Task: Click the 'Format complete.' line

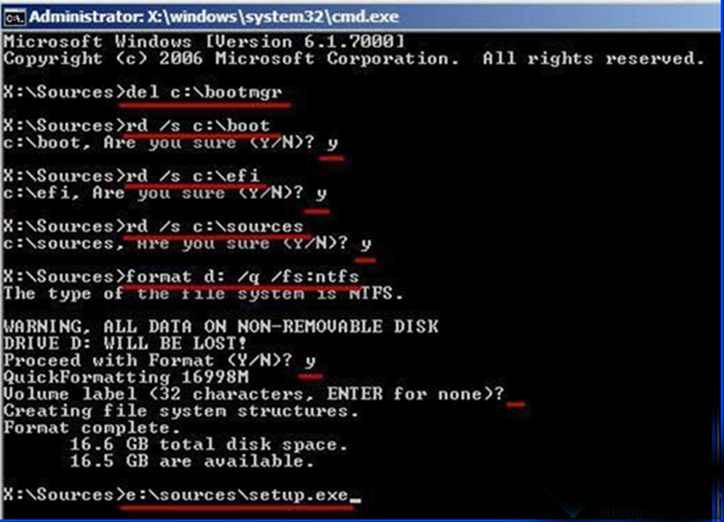Action: pyautogui.click(x=91, y=428)
